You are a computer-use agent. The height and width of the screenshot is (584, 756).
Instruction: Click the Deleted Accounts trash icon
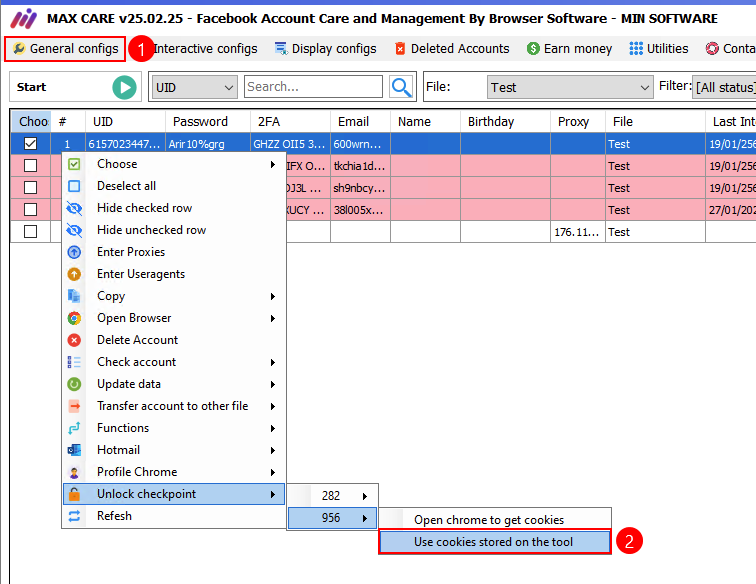pyautogui.click(x=400, y=49)
